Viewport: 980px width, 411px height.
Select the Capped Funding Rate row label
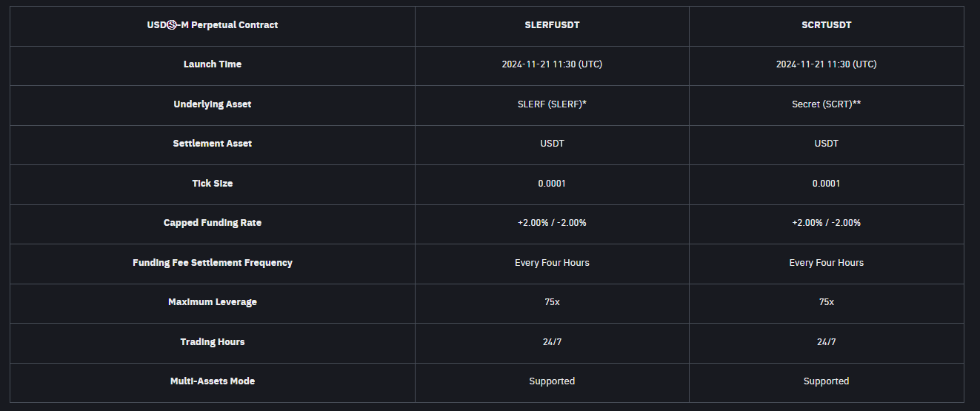(213, 223)
